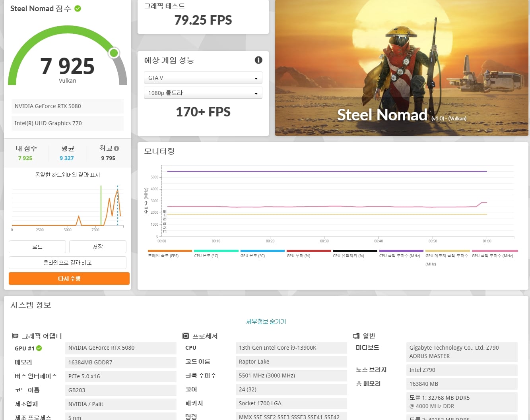Click the 로드 button

(x=37, y=247)
